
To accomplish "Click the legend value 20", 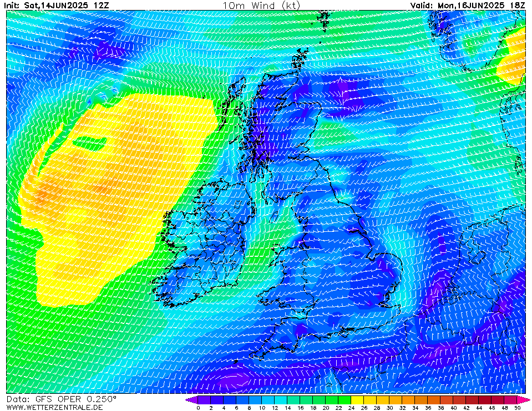I will (326, 408).
